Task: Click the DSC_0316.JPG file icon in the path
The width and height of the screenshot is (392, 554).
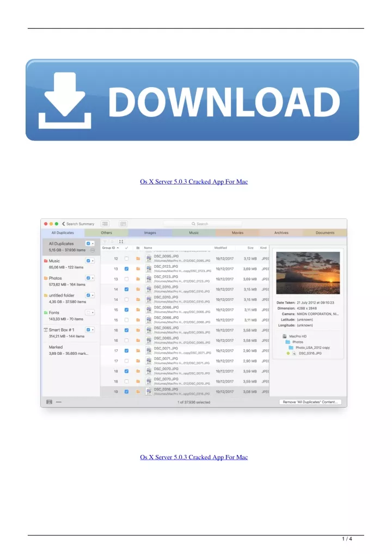Action: tap(294, 353)
